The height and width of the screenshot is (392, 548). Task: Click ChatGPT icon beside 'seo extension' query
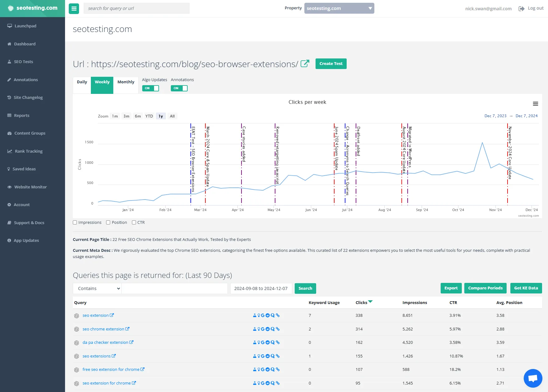(77, 316)
